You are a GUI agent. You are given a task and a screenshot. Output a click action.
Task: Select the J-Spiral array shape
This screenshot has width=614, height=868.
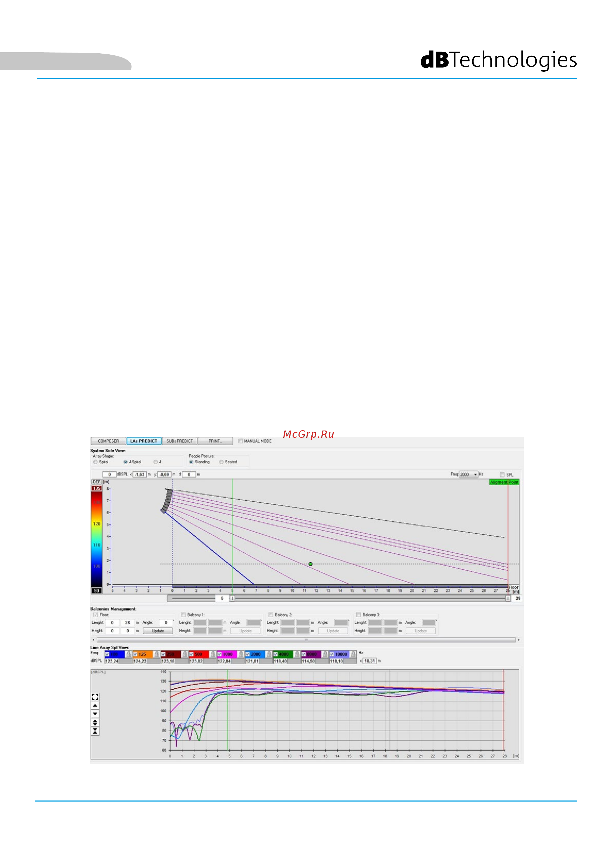coord(126,462)
